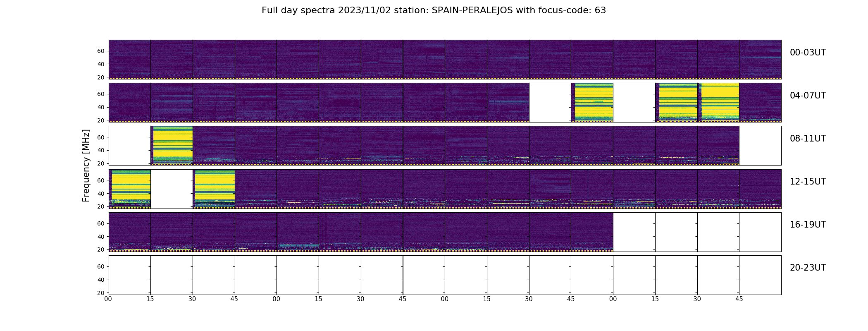Click the saturated yellow segment in the 08-11UT row

click(172, 145)
